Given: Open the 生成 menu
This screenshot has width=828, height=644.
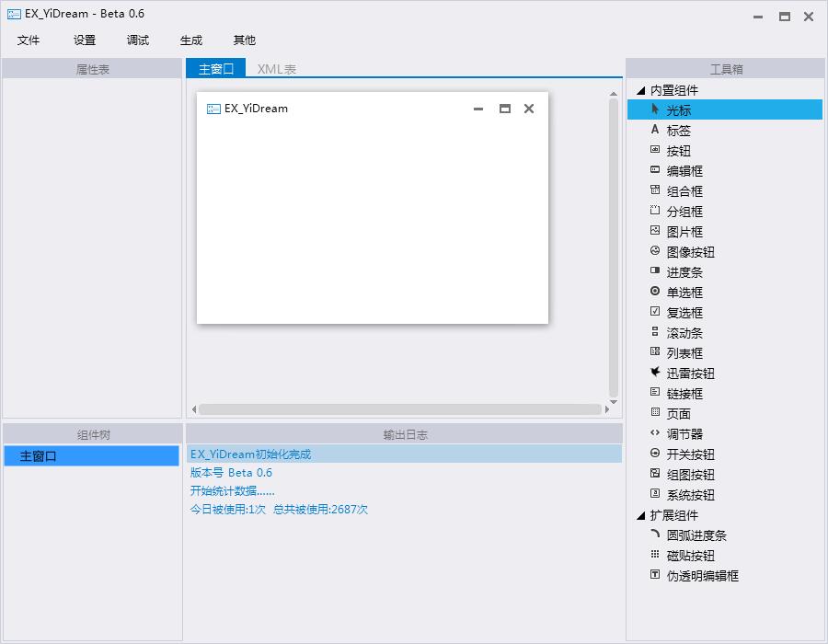Looking at the screenshot, I should coord(191,40).
